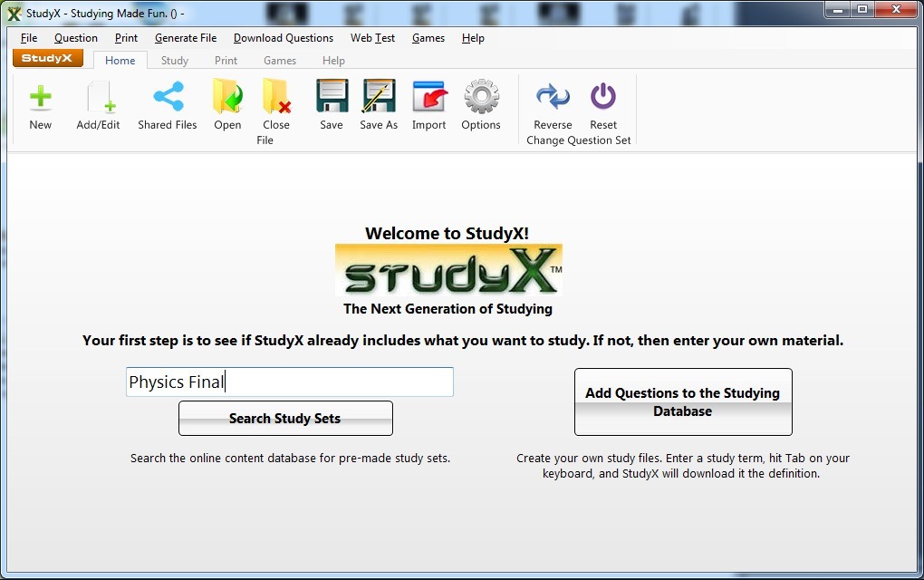Maximize the StudyX window
Screen dimensions: 924x580
[x=862, y=9]
